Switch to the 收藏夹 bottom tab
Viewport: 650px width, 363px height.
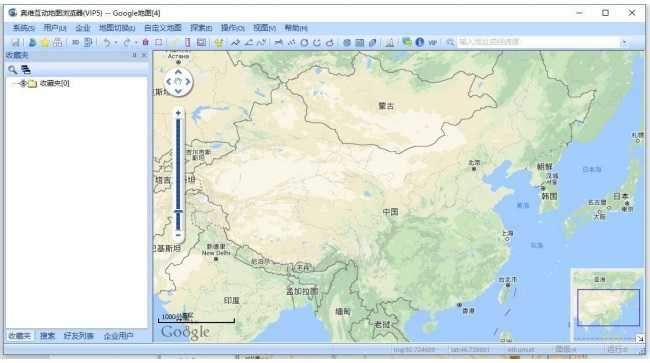click(19, 336)
